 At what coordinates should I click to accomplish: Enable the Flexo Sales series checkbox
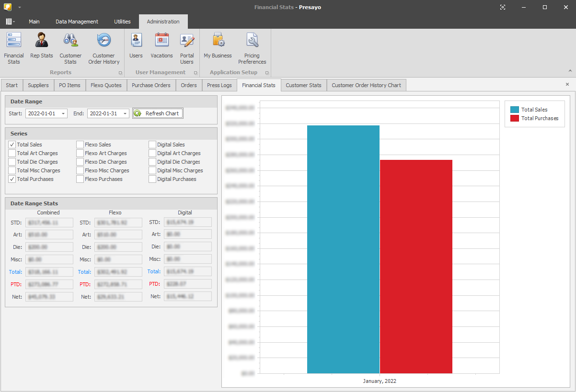coord(80,145)
